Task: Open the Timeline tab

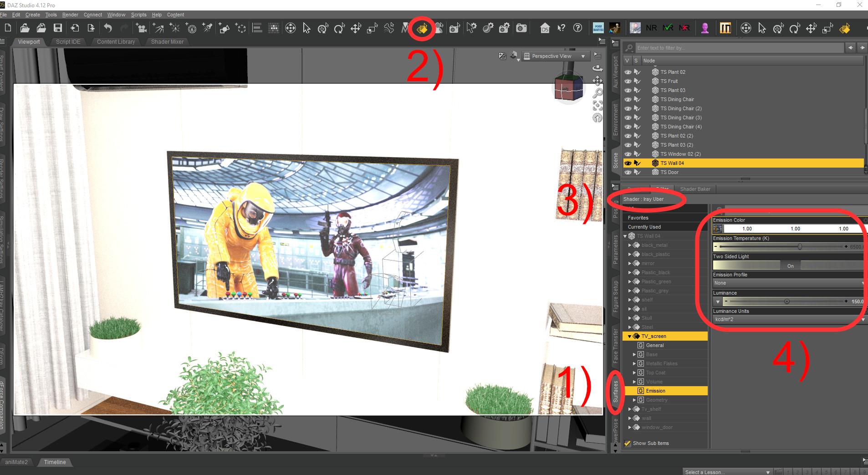Action: pyautogui.click(x=55, y=462)
